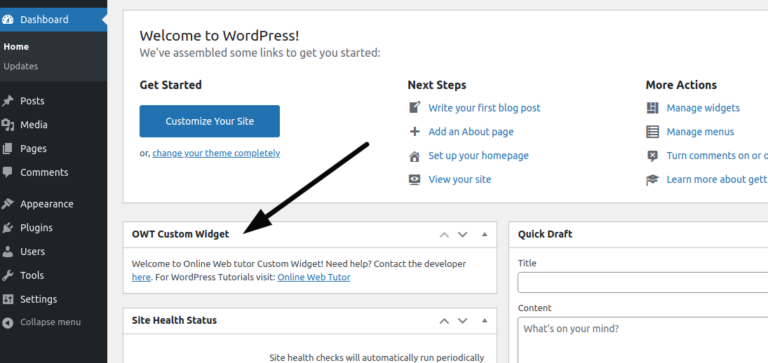The image size is (768, 363).
Task: Focus the Quick Draft Content textarea
Action: click(x=643, y=340)
